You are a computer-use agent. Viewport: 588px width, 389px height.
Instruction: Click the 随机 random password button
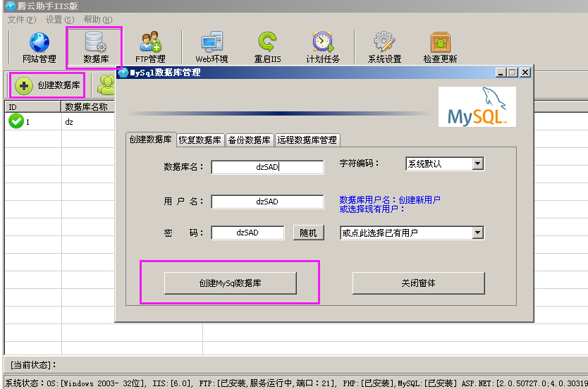click(x=308, y=233)
